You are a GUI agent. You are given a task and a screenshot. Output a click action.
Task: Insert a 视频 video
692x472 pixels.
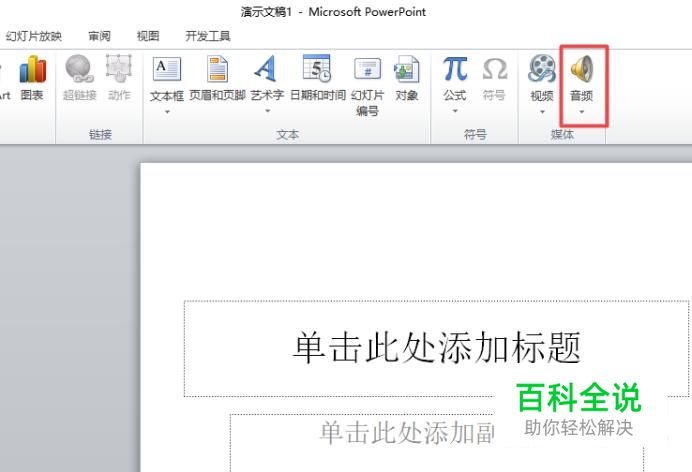coord(542,69)
